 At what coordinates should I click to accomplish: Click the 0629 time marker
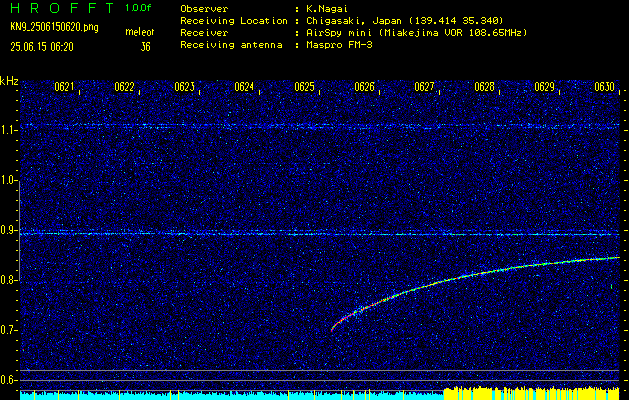tap(544, 87)
